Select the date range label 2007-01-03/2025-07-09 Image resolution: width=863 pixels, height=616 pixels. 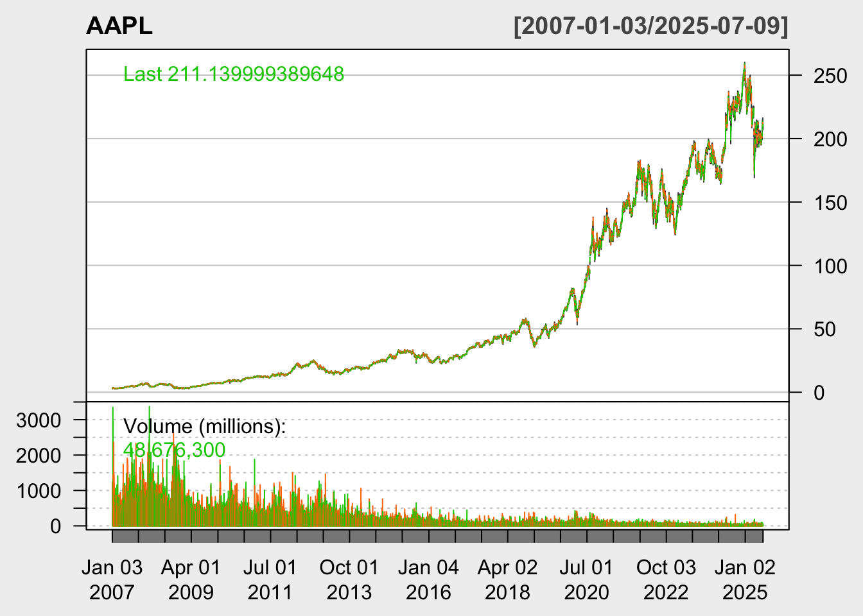point(650,26)
